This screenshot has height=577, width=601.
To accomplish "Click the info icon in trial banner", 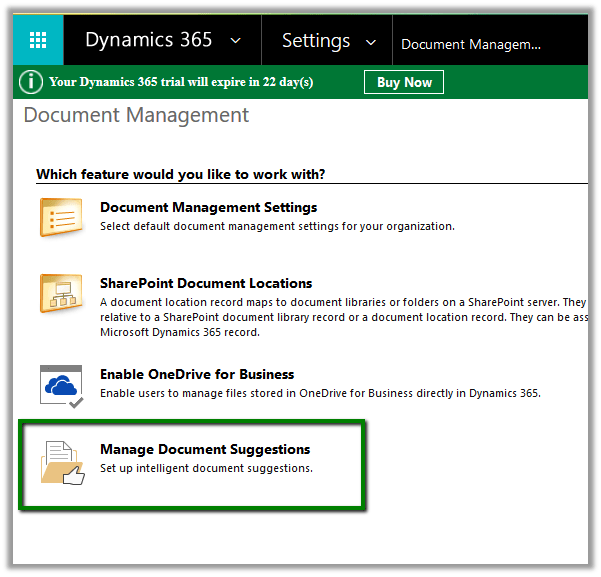I will (x=32, y=82).
